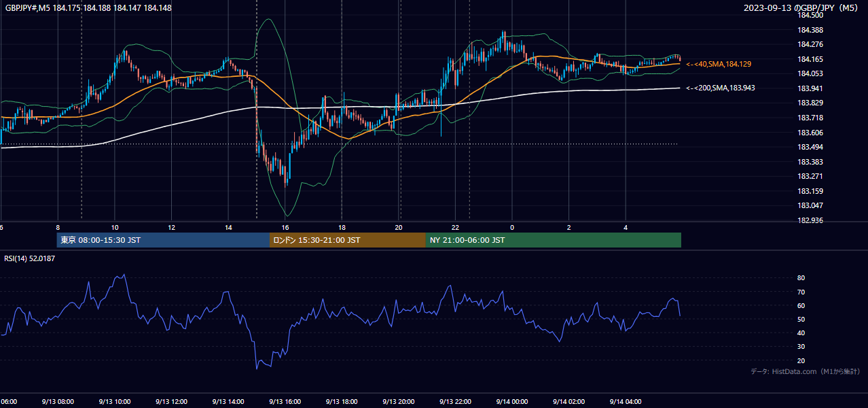Click price axis value 184.053
Image resolution: width=868 pixels, height=408 pixels.
[x=810, y=73]
